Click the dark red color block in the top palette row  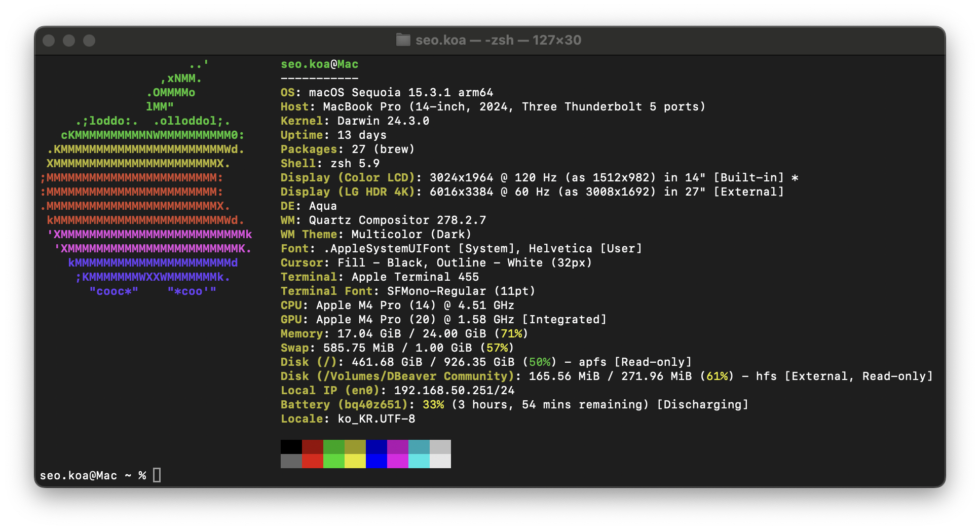[x=313, y=447]
